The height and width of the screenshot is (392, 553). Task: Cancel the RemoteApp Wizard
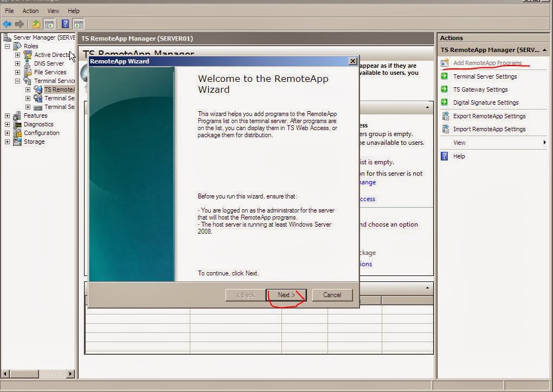click(332, 295)
